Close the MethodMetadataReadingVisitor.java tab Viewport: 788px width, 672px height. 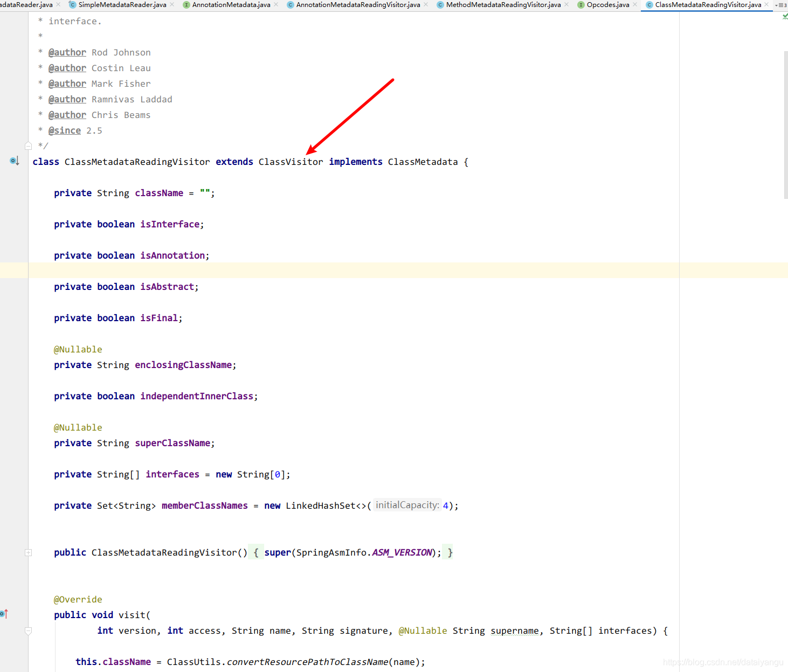pos(566,5)
